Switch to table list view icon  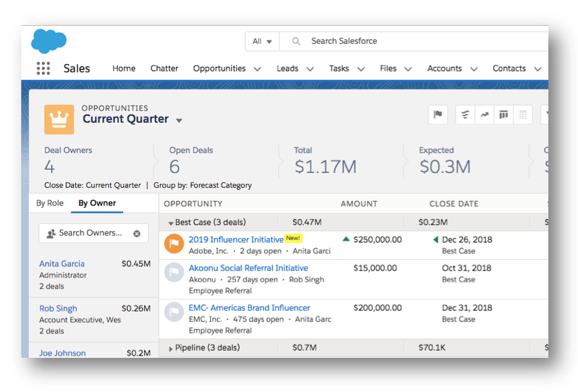tap(523, 115)
